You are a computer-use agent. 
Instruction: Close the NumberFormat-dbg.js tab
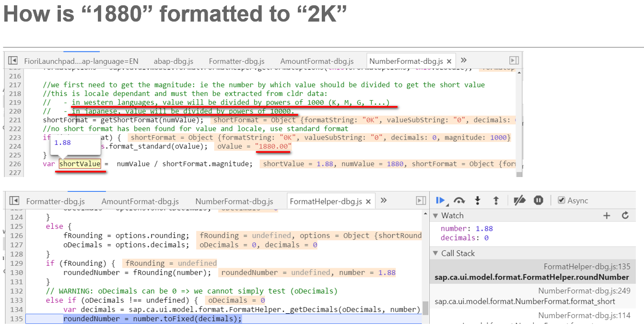(x=449, y=61)
